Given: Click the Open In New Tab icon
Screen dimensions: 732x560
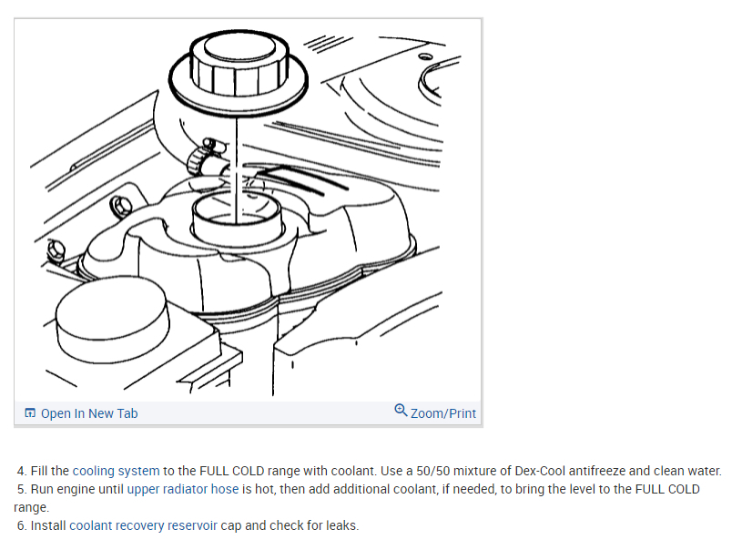Looking at the screenshot, I should (30, 412).
